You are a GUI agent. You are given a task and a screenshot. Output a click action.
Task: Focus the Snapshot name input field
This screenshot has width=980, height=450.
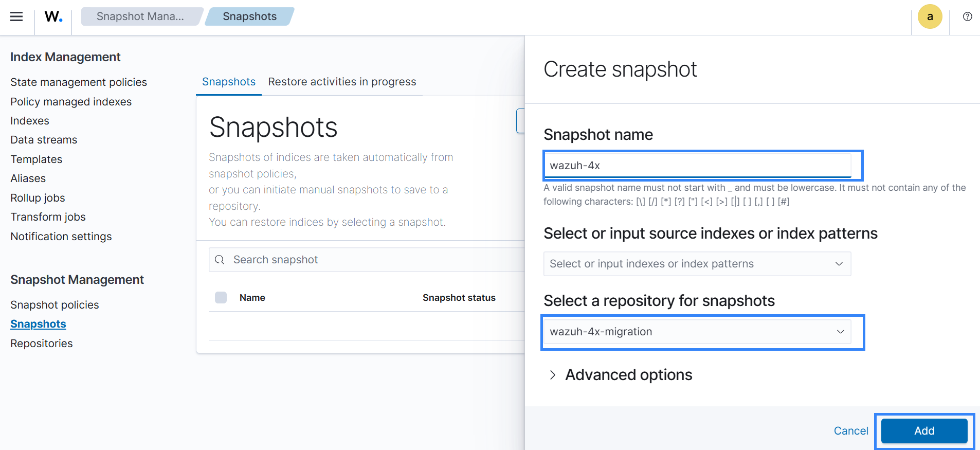click(x=697, y=166)
